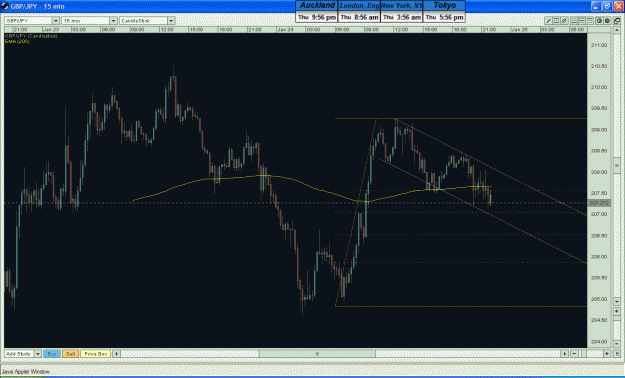
Task: Click the GBP/JPY (Candlestick) chart label
Action: [31, 36]
